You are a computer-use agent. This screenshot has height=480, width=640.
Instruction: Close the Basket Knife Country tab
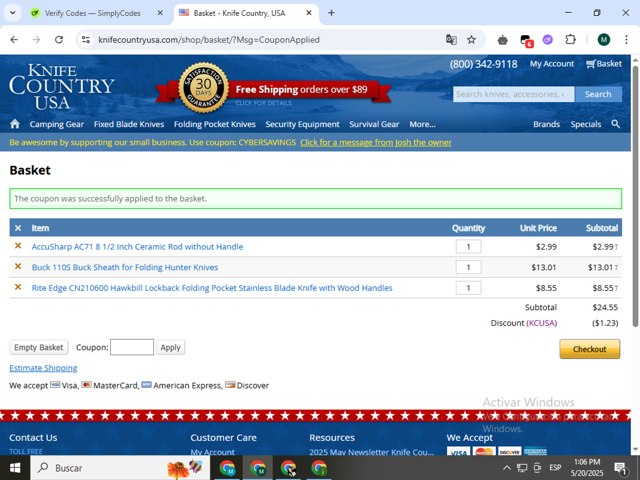(309, 13)
